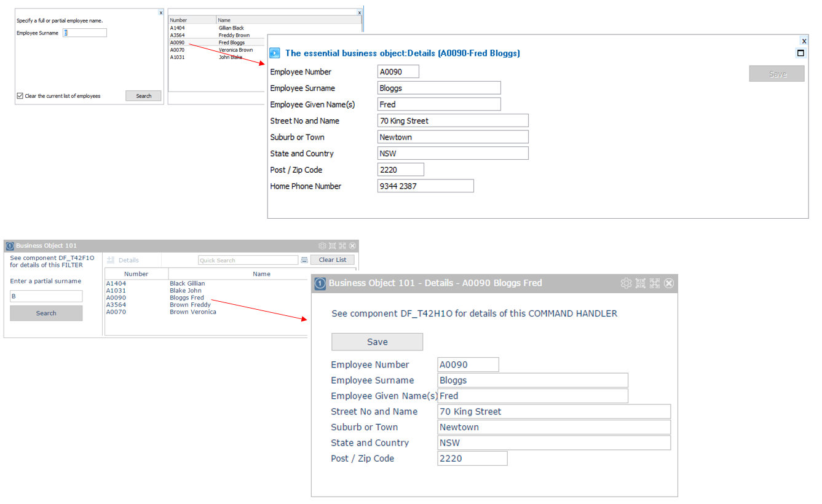The height and width of the screenshot is (504, 822).
Task: Click Employee Surname field in Business Object 101 - Details window
Action: click(533, 380)
